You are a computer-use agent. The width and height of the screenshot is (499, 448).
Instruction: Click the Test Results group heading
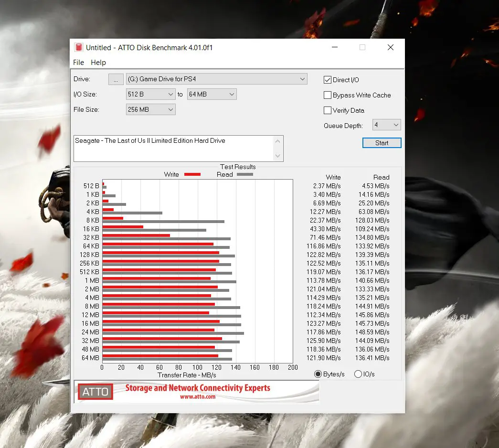(x=238, y=167)
